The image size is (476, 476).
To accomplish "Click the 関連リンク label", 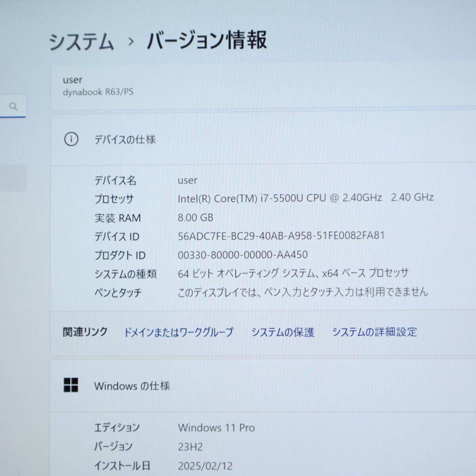I will tap(85, 332).
